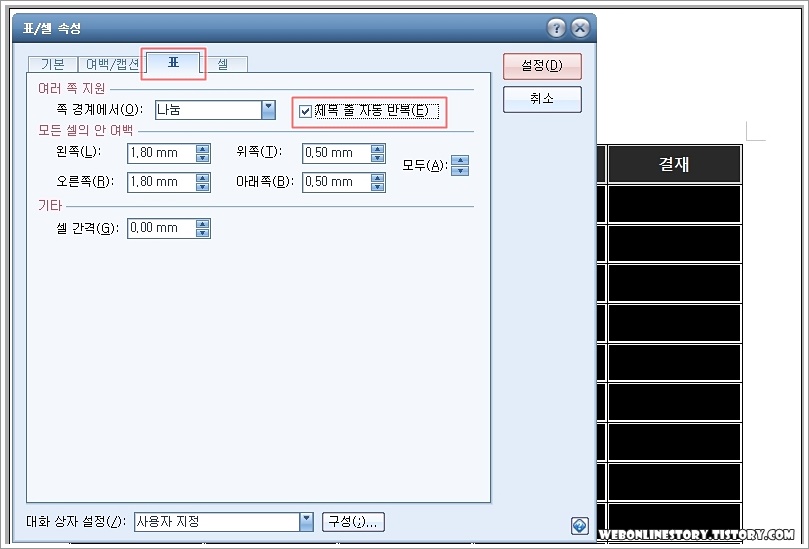Click the help icon at dialog bottom right

579,526
